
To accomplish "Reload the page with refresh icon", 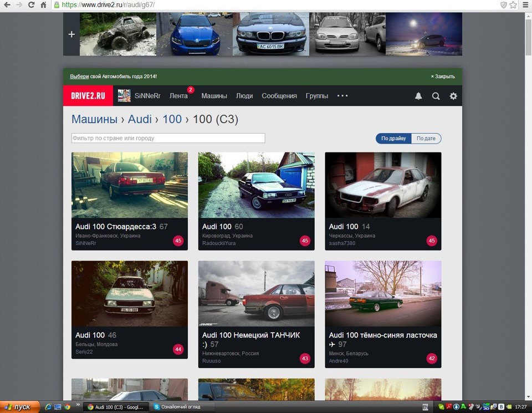I will (x=31, y=5).
